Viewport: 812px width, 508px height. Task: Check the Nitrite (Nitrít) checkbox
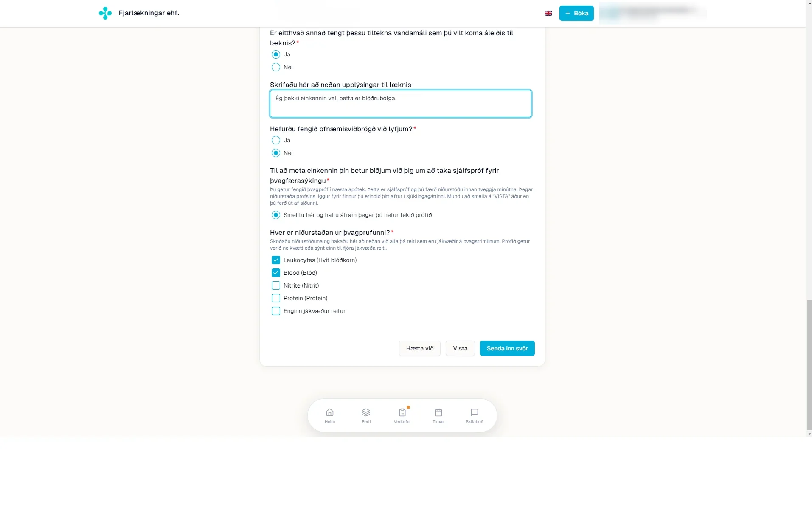pyautogui.click(x=276, y=285)
